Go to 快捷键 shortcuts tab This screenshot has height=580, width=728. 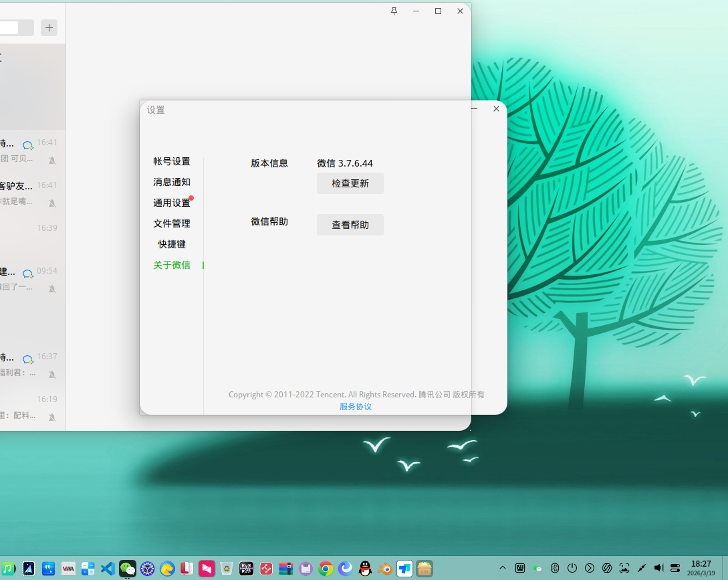point(172,244)
